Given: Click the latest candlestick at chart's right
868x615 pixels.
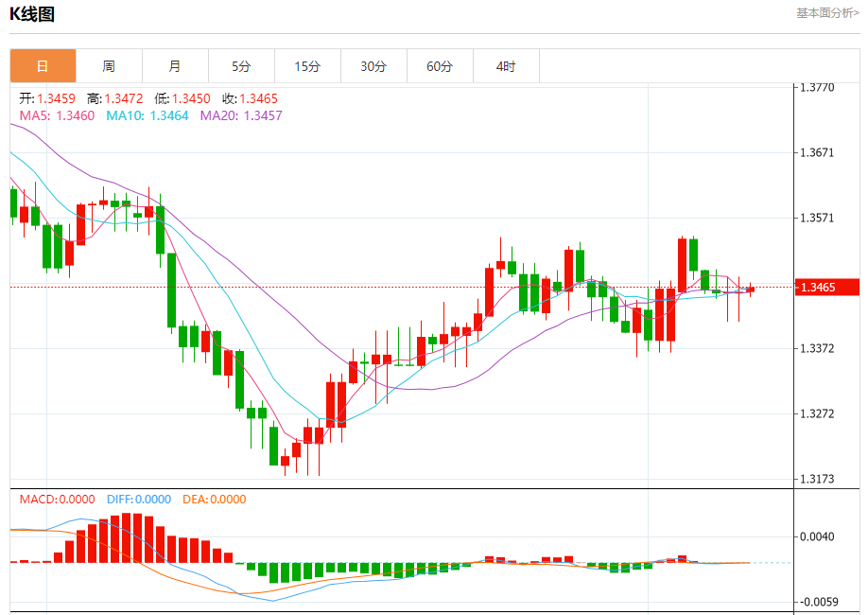Looking at the screenshot, I should coord(751,290).
